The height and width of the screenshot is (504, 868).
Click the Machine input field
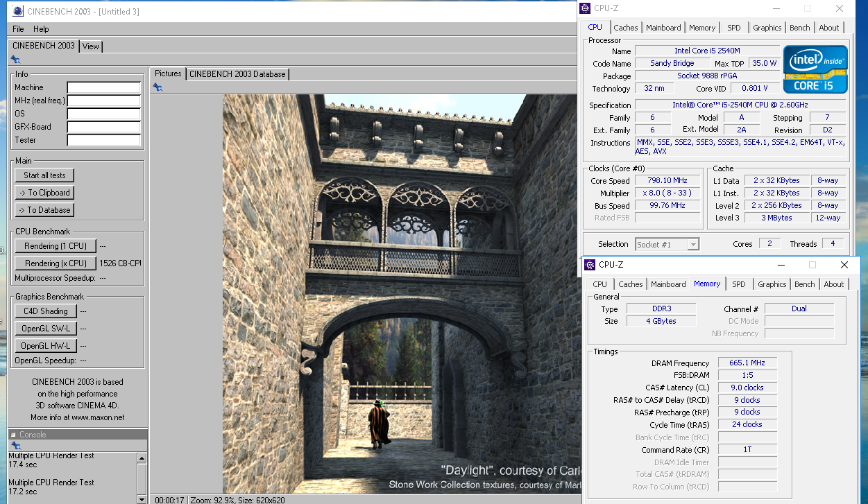(104, 87)
